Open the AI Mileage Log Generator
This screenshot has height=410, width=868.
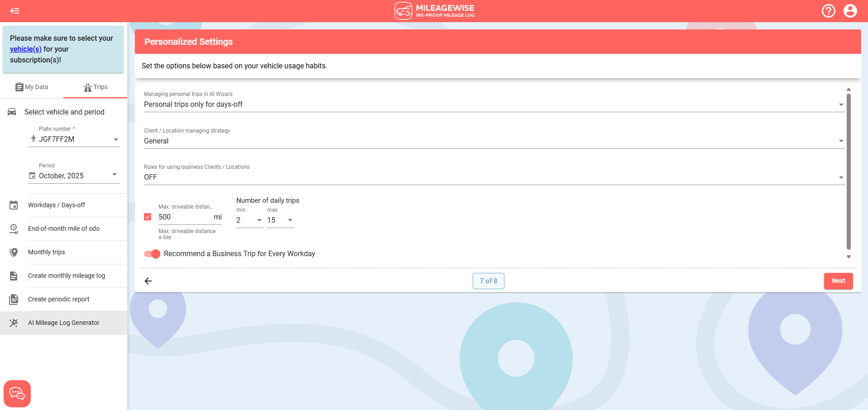(x=63, y=323)
